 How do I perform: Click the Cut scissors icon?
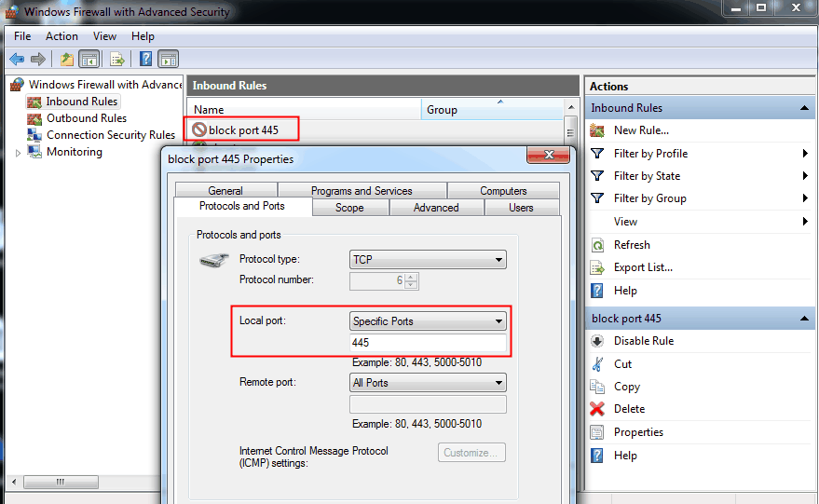pos(597,364)
